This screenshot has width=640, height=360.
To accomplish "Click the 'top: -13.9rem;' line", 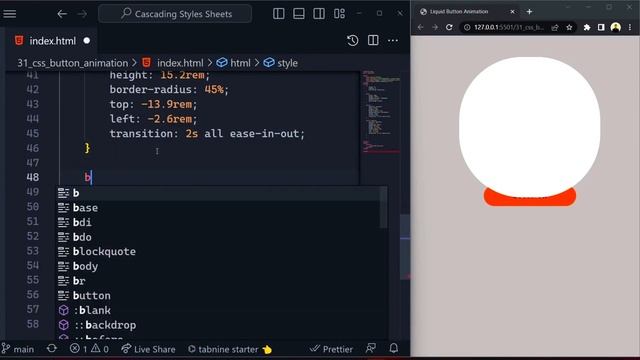I will [x=153, y=104].
